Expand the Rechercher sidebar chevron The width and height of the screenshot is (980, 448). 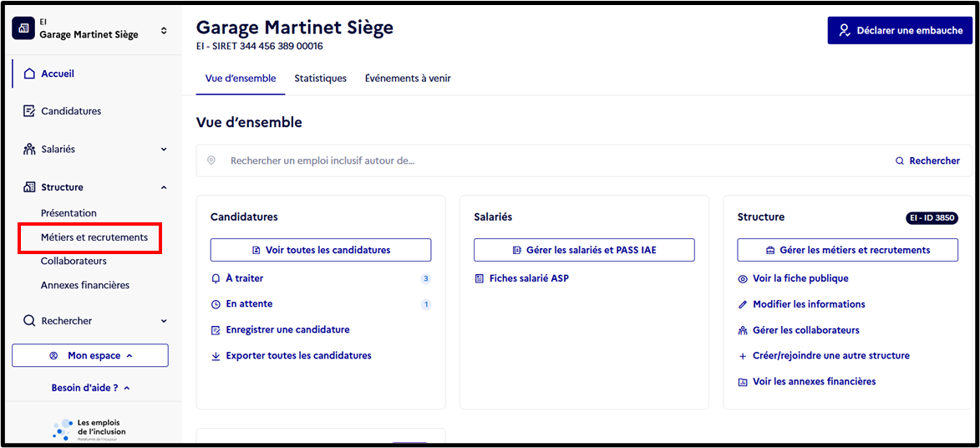point(164,321)
